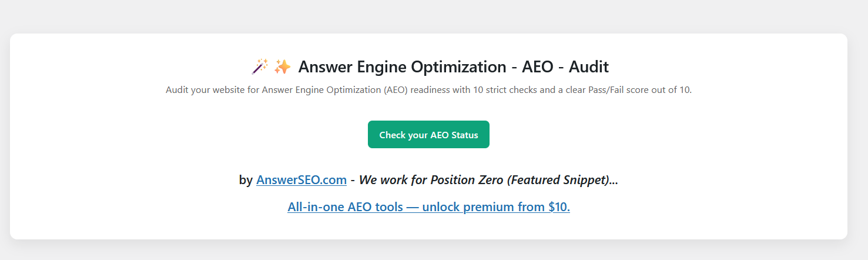Open the AnswerSEO.com link
This screenshot has width=868, height=260.
[x=301, y=180]
